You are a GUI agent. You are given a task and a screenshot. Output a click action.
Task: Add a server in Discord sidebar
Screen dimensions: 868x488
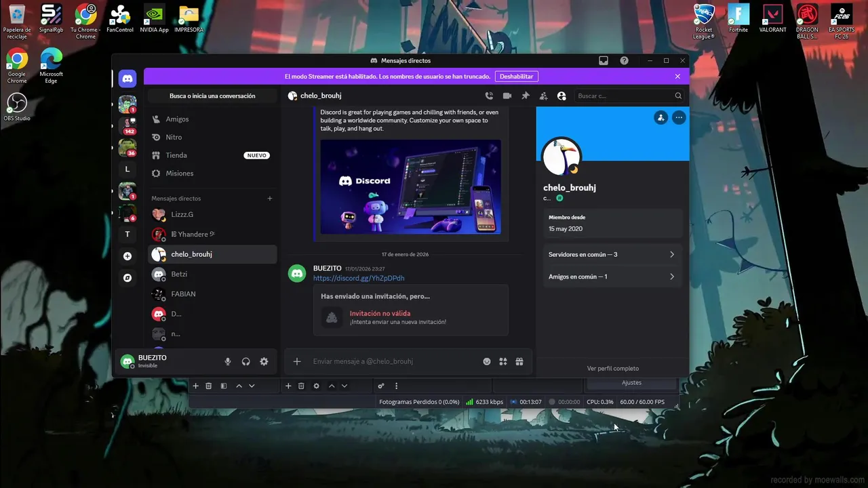pos(127,256)
